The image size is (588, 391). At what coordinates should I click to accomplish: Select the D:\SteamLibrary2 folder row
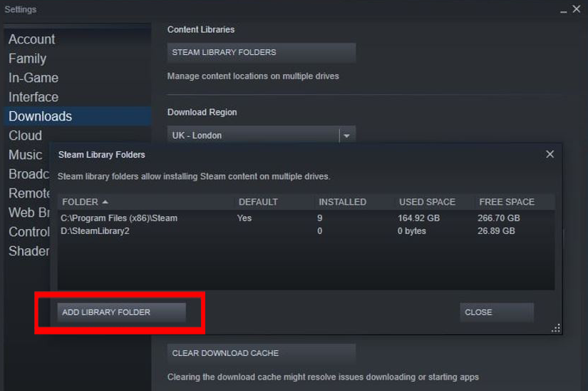pyautogui.click(x=306, y=230)
